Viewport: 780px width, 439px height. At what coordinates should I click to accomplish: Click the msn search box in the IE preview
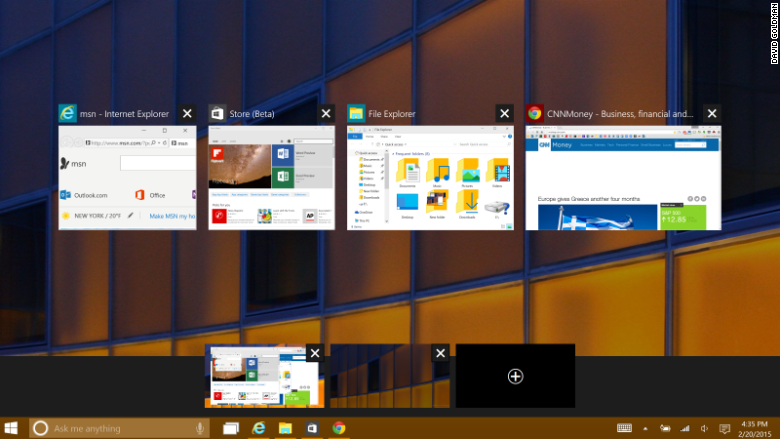[x=158, y=163]
